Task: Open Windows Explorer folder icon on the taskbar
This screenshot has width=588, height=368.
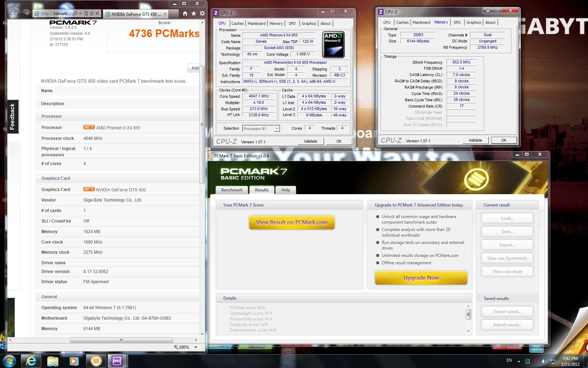Action: click(53, 361)
